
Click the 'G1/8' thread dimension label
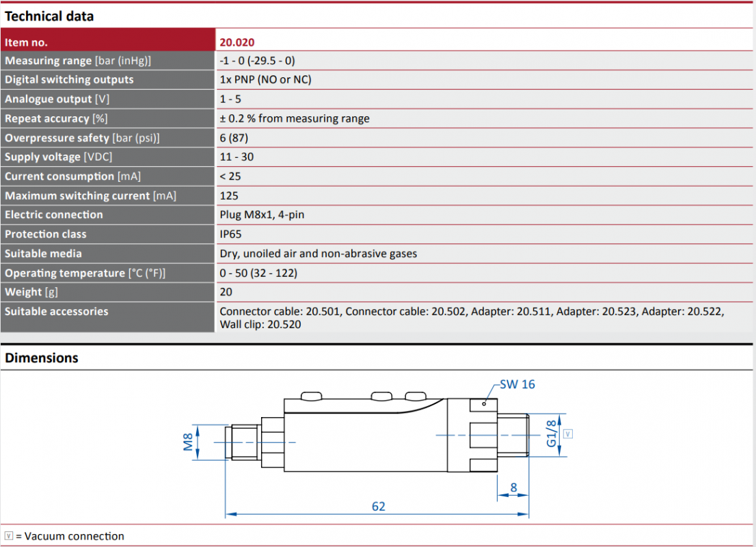point(551,433)
